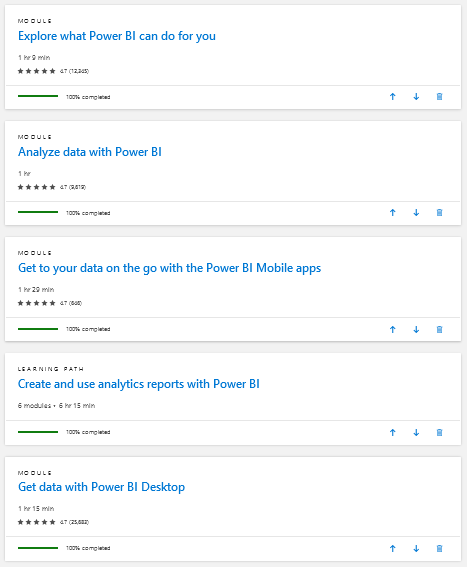
Task: Click '100% completed' on Mobile apps card
Action: (x=88, y=329)
